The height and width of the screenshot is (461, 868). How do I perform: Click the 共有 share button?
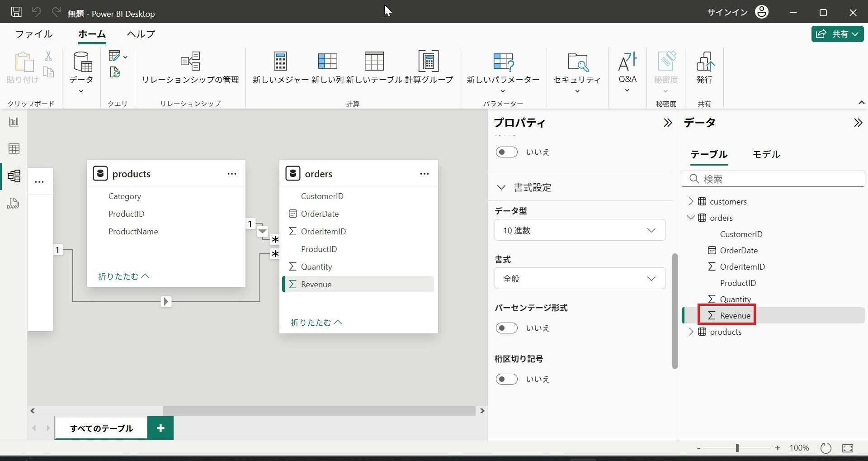(x=837, y=34)
